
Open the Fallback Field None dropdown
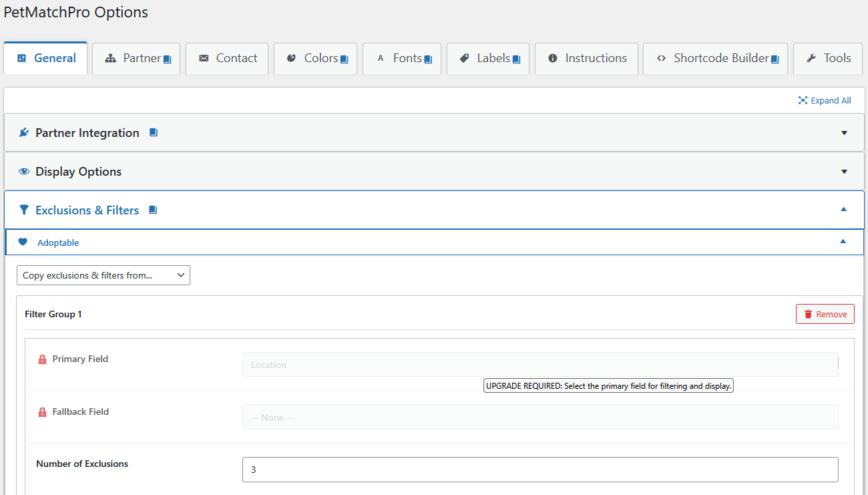point(540,418)
